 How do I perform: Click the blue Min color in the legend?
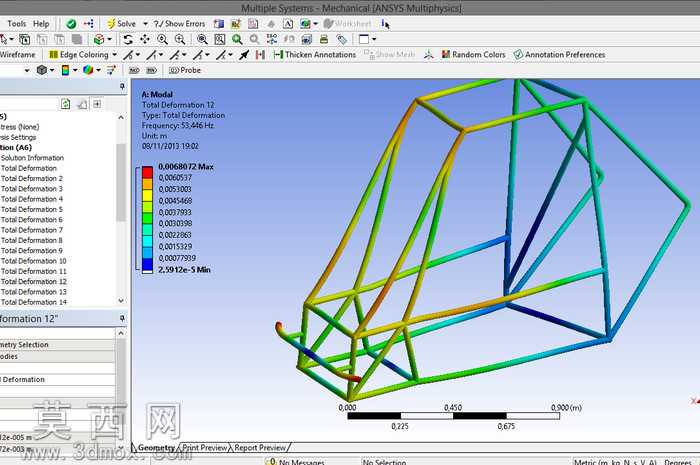(147, 264)
